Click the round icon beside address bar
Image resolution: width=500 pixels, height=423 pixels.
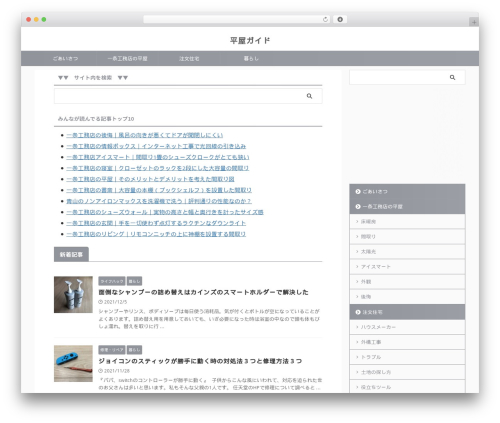pyautogui.click(x=340, y=19)
